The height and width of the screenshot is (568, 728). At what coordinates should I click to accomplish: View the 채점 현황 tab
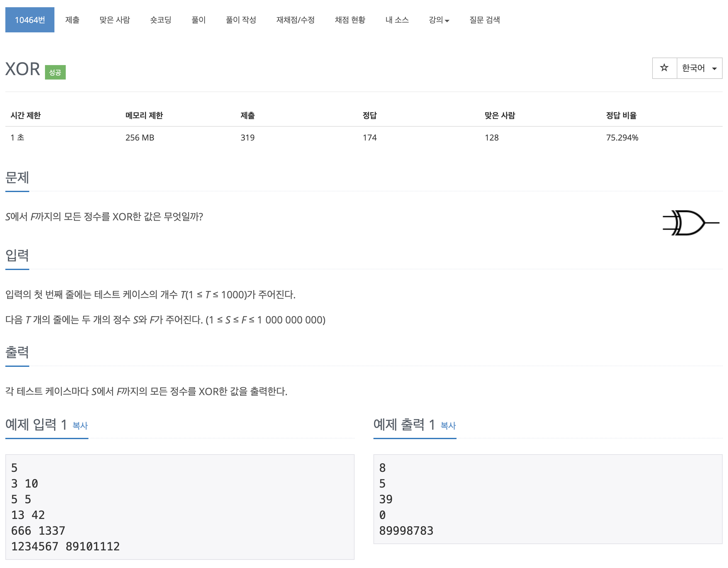pyautogui.click(x=350, y=20)
